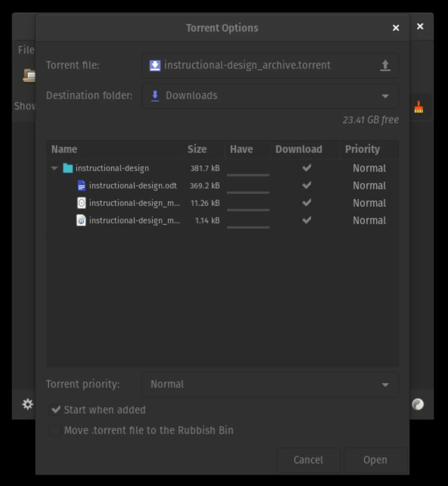Click the broom icon in main window
Screen dimensions: 448x486
tap(419, 107)
